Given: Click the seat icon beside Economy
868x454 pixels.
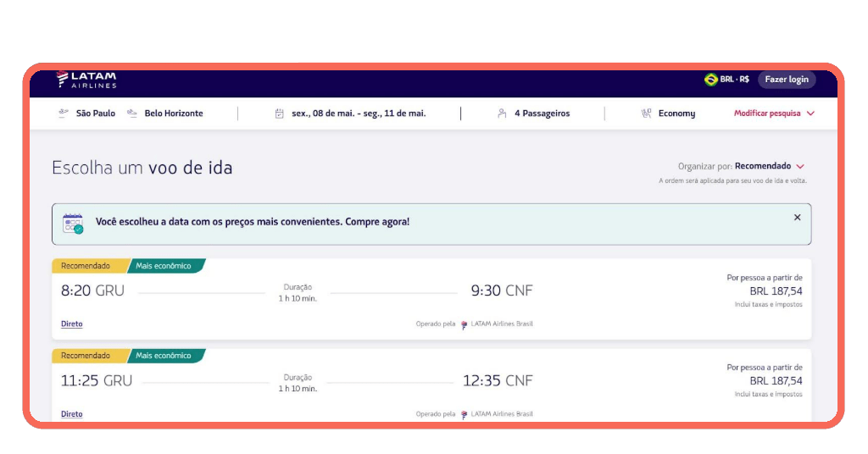Looking at the screenshot, I should pyautogui.click(x=646, y=113).
